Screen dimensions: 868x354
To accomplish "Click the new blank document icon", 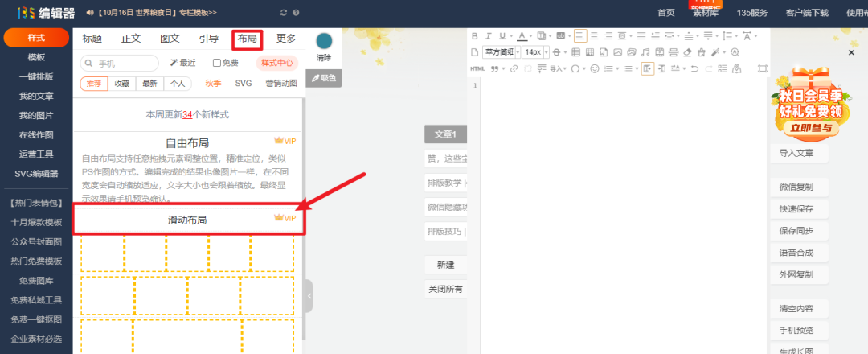I will click(x=474, y=52).
